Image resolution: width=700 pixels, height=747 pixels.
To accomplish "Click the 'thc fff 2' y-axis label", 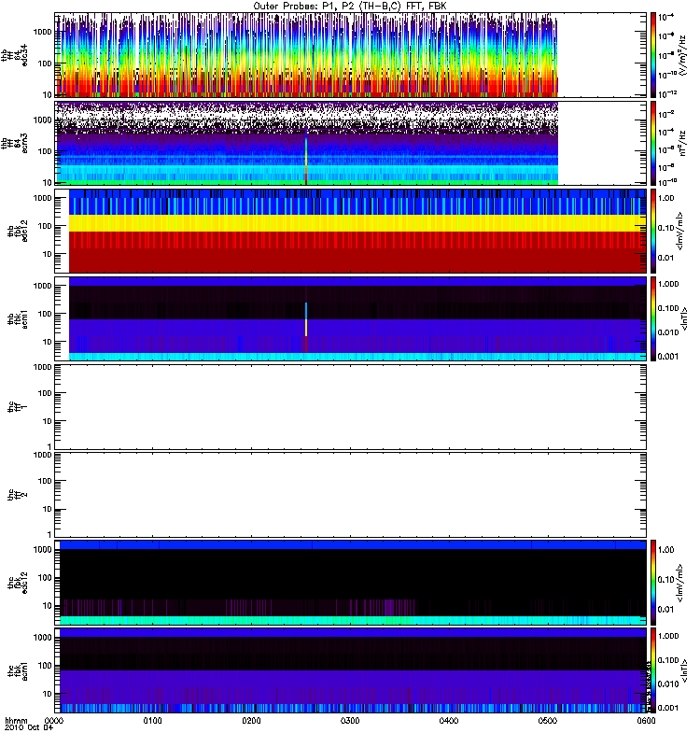I will tap(18, 495).
